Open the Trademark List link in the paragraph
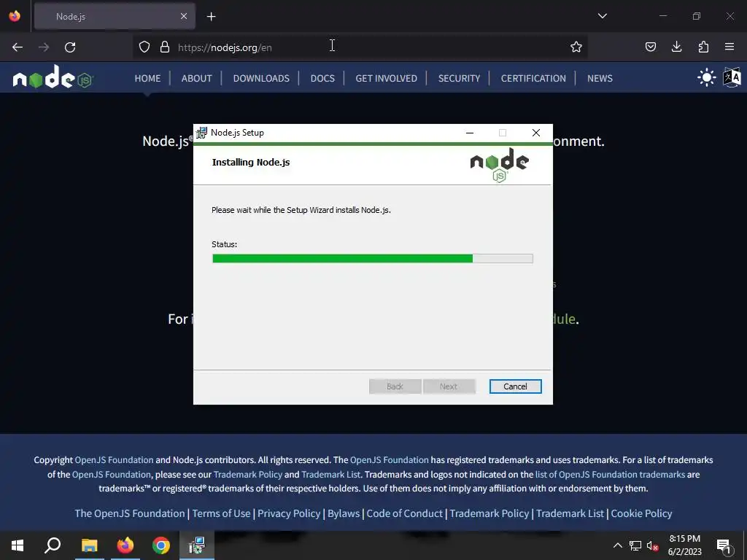747x560 pixels. point(330,474)
